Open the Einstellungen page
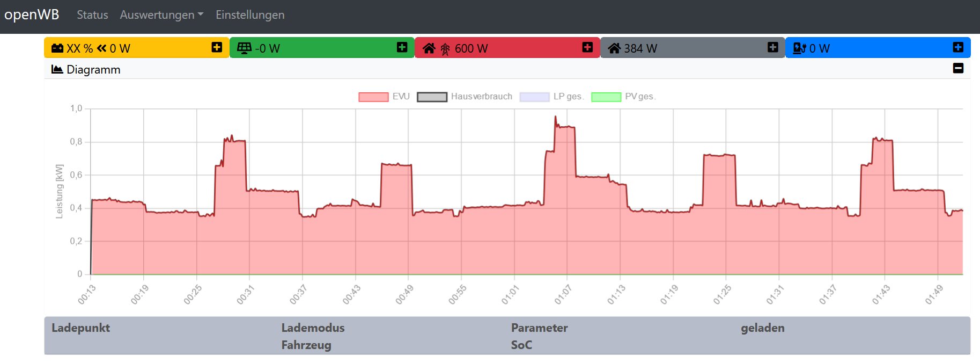This screenshot has height=363, width=980. tap(250, 15)
